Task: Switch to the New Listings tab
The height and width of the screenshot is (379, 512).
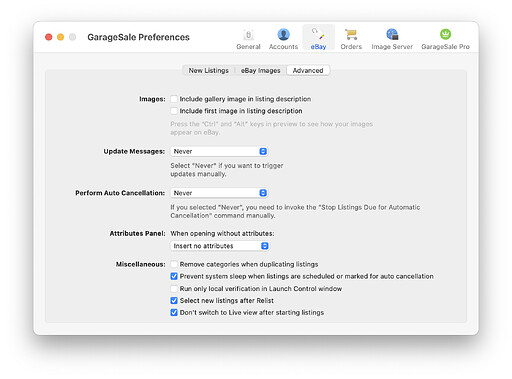Action: coord(209,70)
